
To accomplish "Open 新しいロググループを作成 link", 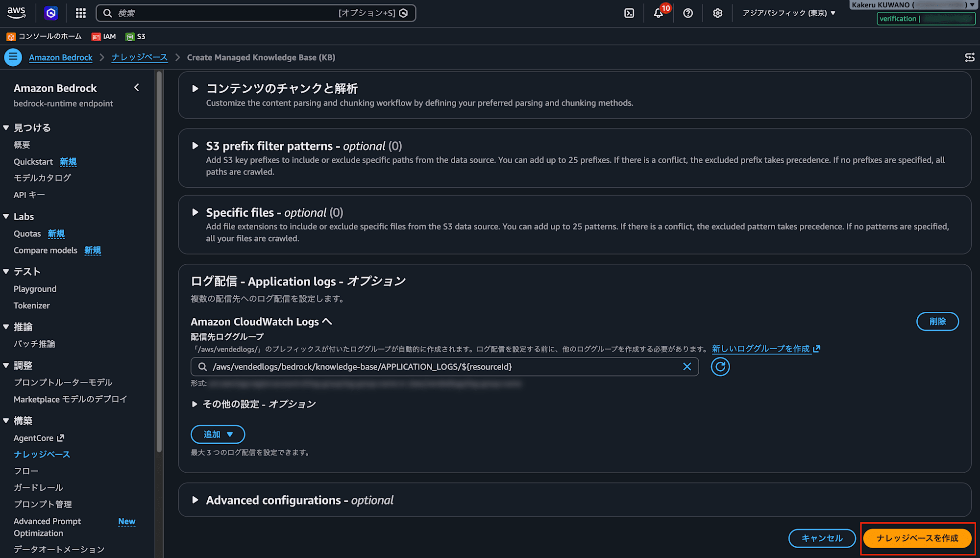I will pyautogui.click(x=766, y=349).
